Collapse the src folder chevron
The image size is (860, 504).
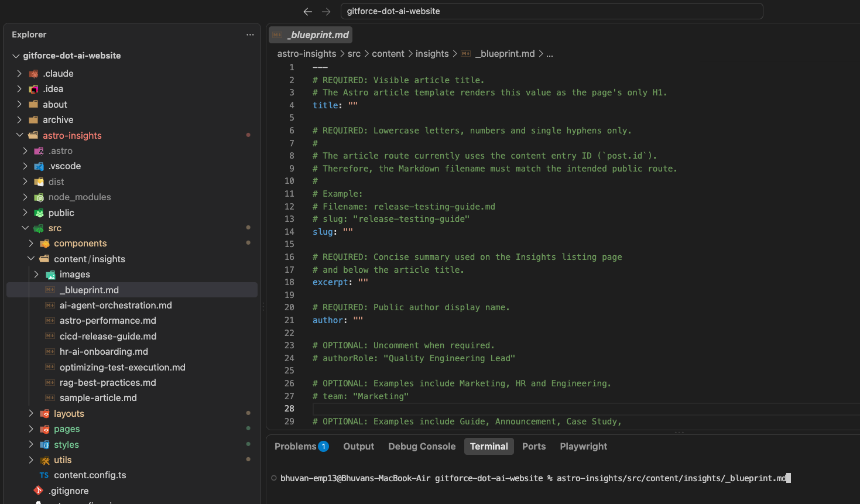[25, 228]
